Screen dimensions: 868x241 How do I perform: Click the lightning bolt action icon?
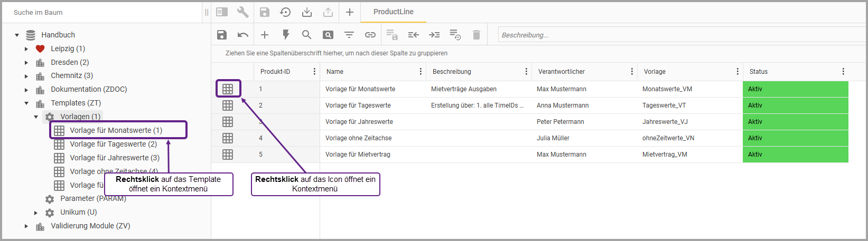(286, 35)
